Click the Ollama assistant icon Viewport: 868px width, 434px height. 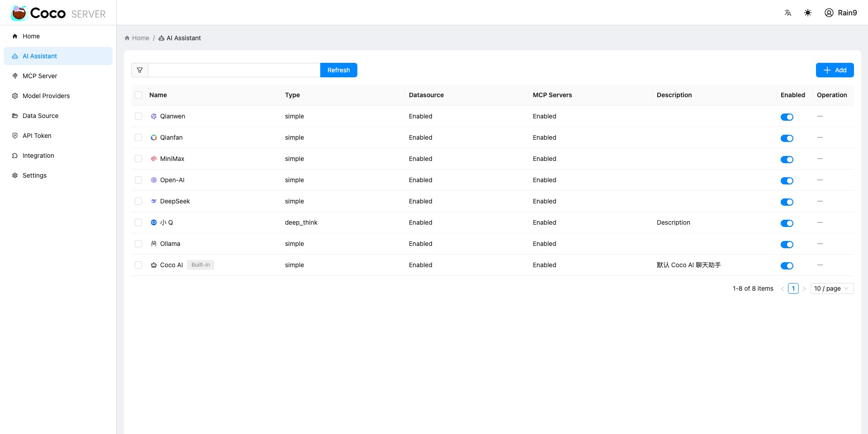click(154, 244)
